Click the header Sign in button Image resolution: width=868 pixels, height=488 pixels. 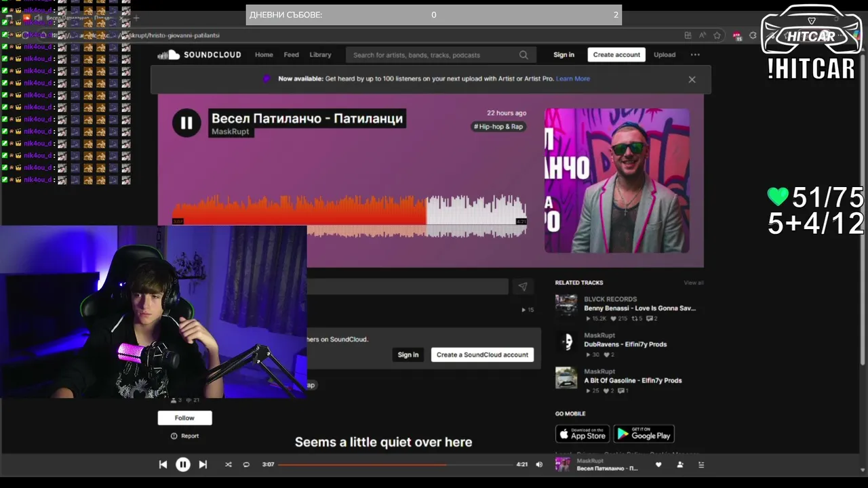point(564,55)
